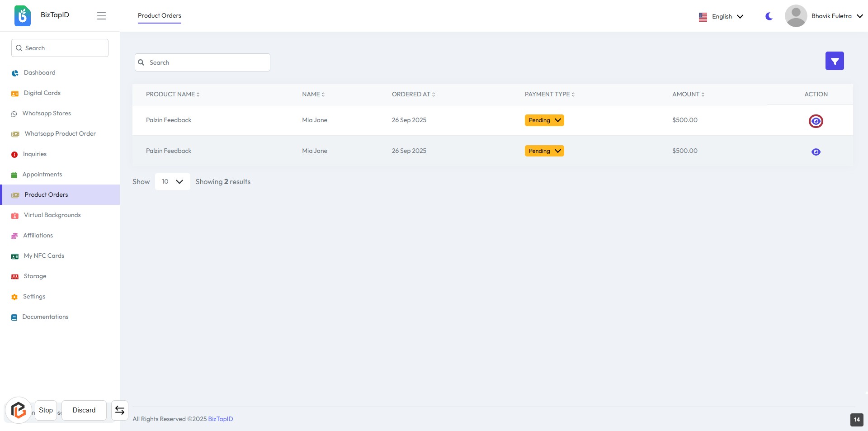Go to Whatsapp Stores menu item
Screen dimensions: 868x431
(x=47, y=114)
